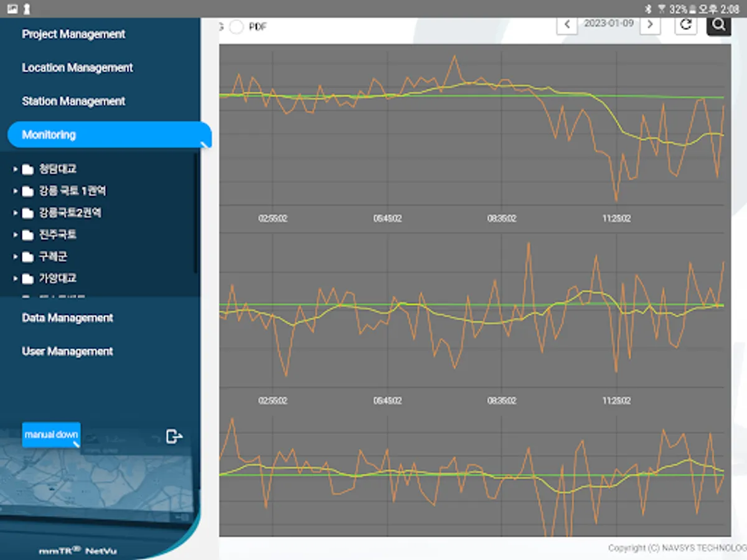Image resolution: width=747 pixels, height=560 pixels.
Task: Click the folder icon for 진주국토
Action: point(27,235)
